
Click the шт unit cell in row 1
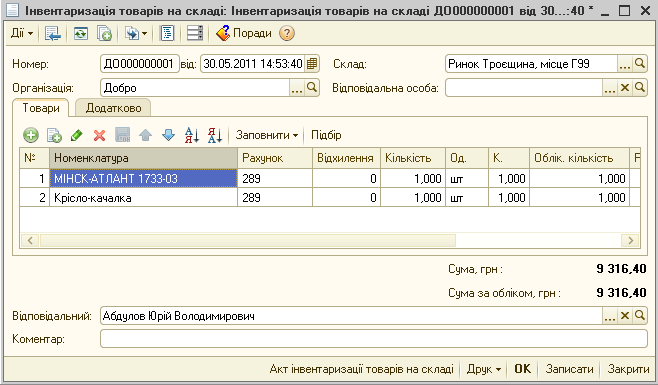tap(467, 178)
